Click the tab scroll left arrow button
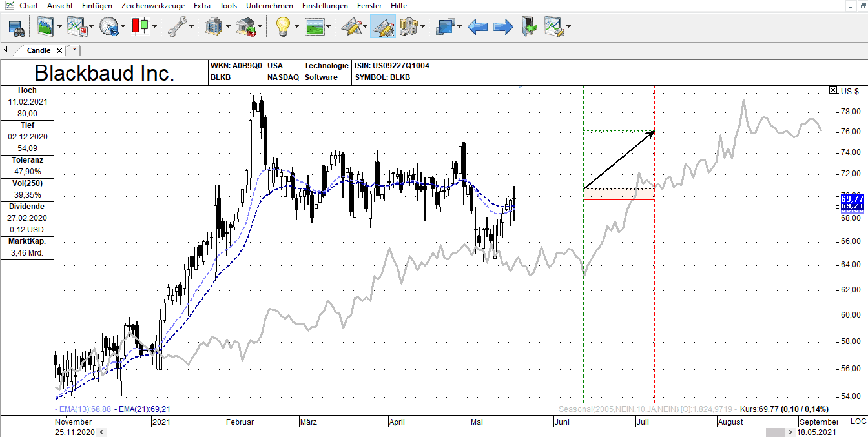Image resolution: width=868 pixels, height=437 pixels. (6, 50)
